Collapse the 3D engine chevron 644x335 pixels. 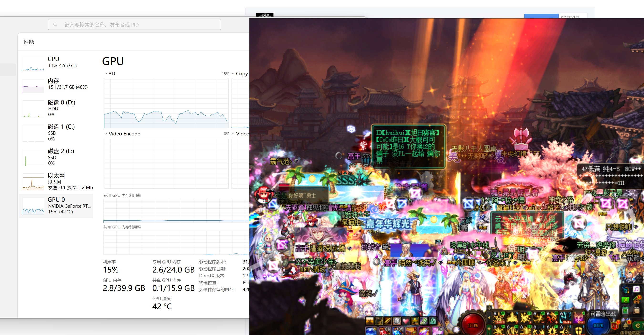tap(105, 73)
